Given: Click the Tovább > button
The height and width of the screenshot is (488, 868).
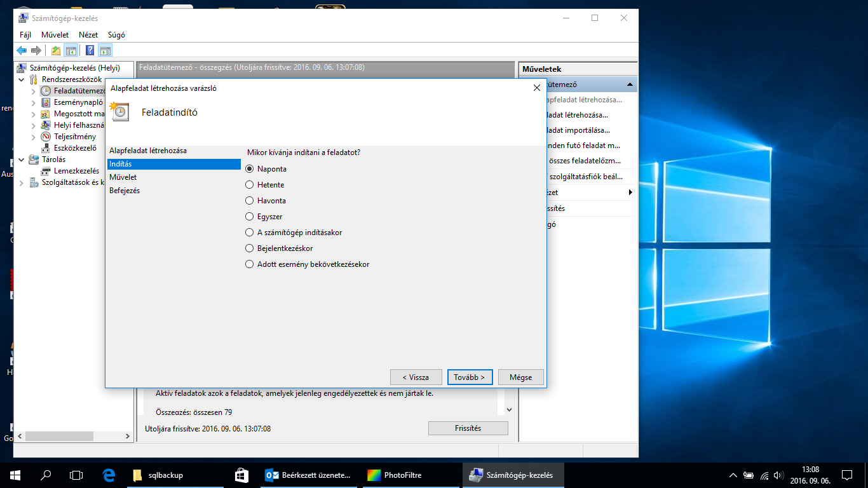Looking at the screenshot, I should click(x=470, y=377).
